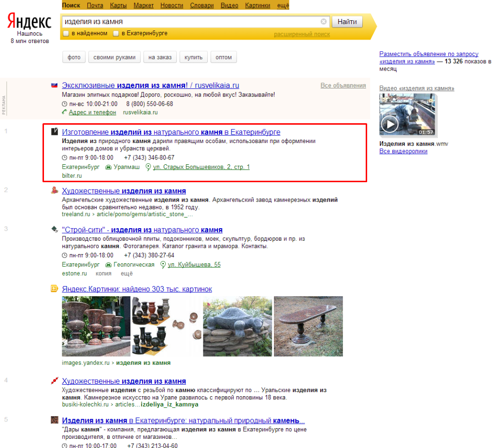This screenshot has width=500, height=448.
Task: Click the busiki-kolechki.ru result favicon
Action: (55, 381)
